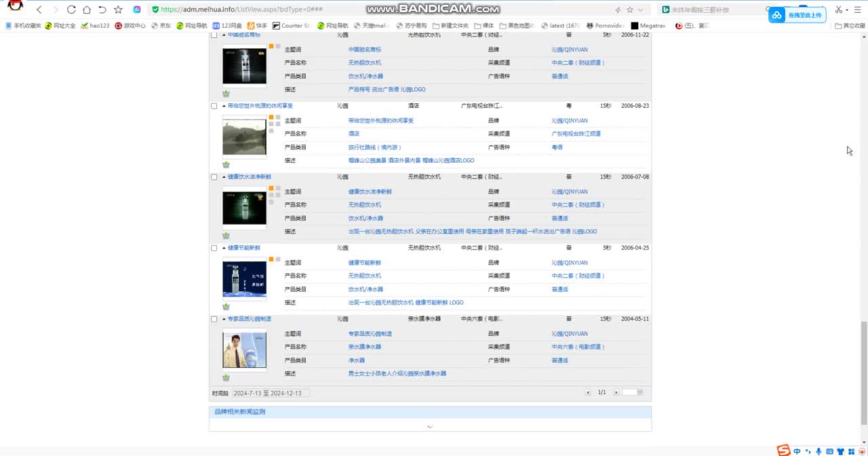Open the hao123 bookmark
This screenshot has width=868, height=456.
95,26
